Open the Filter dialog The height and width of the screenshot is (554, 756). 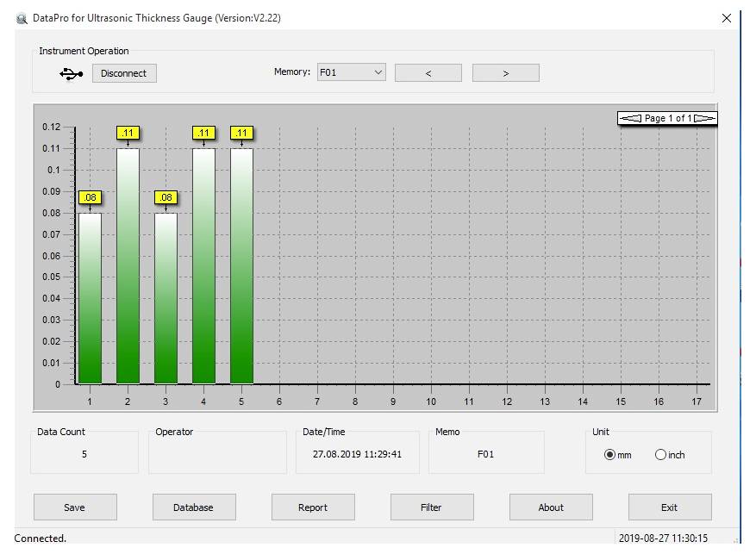click(x=432, y=507)
